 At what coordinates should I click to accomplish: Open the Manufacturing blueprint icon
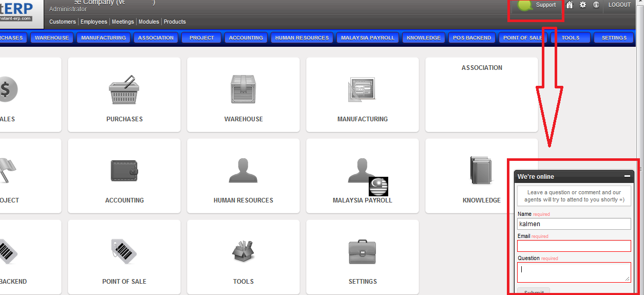[x=362, y=90]
